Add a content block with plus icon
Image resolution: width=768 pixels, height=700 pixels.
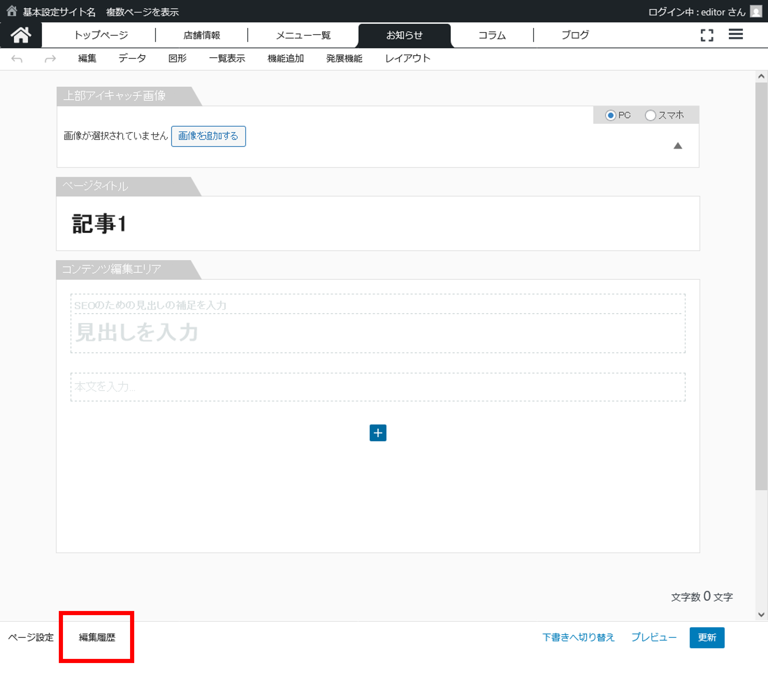click(x=377, y=432)
